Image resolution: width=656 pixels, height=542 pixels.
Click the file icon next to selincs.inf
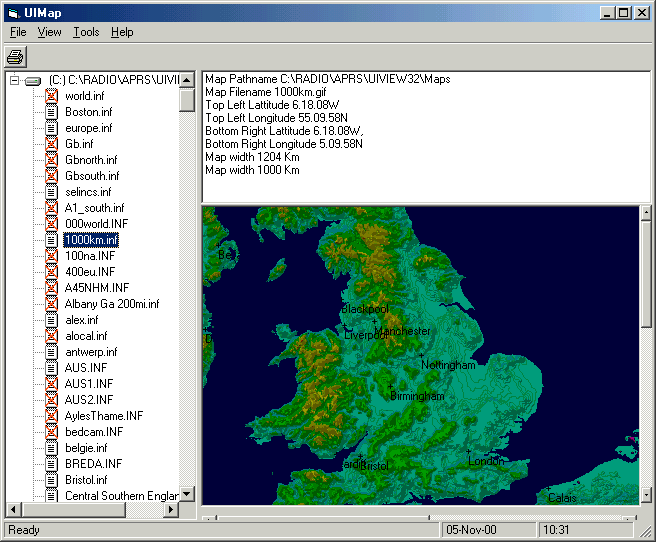pyautogui.click(x=51, y=192)
